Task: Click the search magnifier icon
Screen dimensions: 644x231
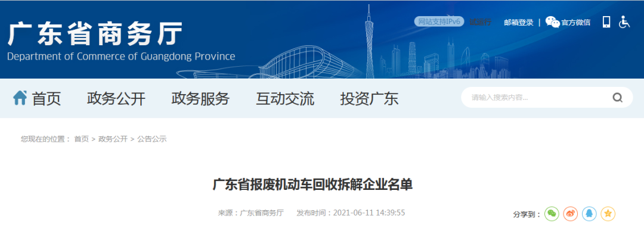Action: click(x=617, y=98)
